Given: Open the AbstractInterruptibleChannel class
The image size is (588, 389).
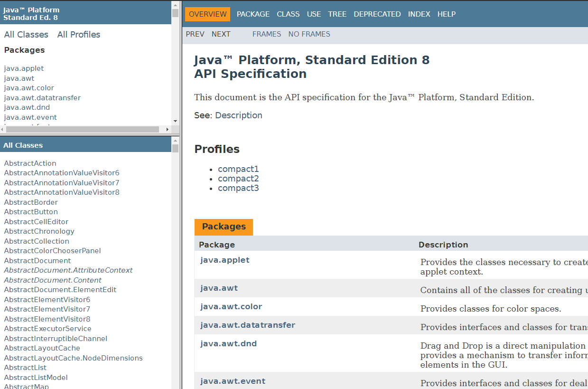Looking at the screenshot, I should point(56,339).
